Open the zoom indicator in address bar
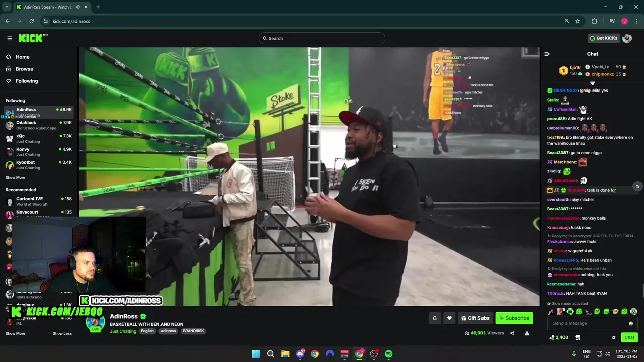The width and height of the screenshot is (644, 362). click(x=567, y=21)
